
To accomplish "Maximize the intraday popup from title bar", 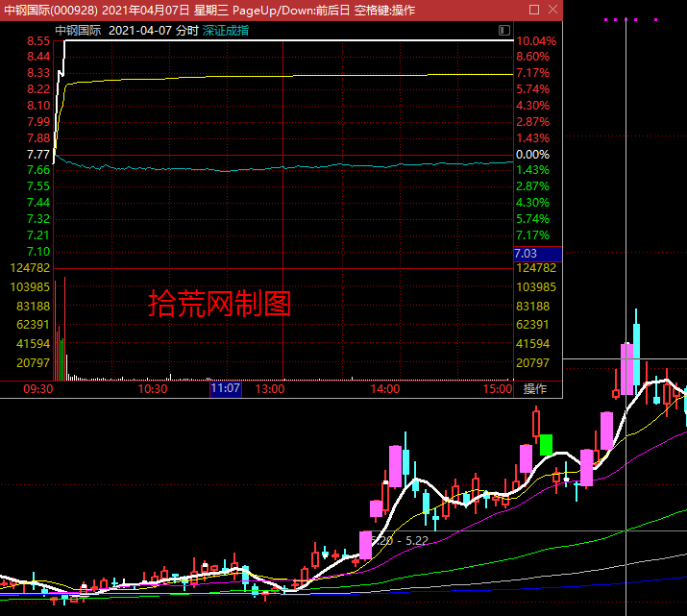I will (x=534, y=9).
